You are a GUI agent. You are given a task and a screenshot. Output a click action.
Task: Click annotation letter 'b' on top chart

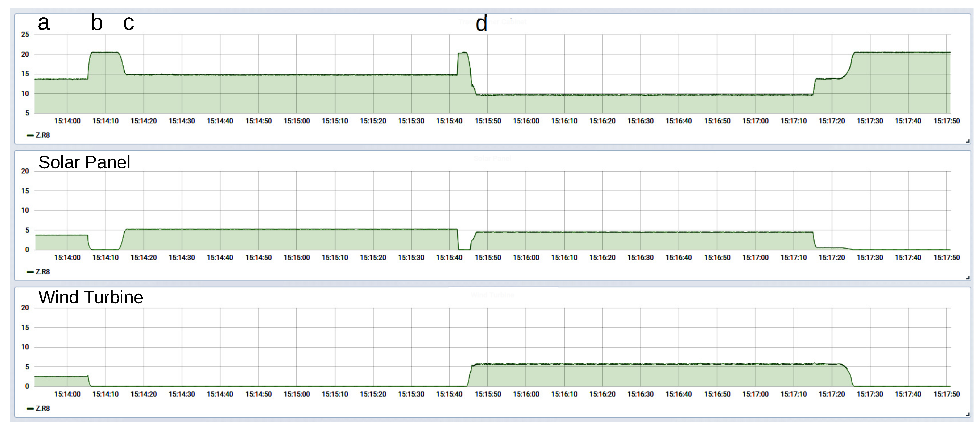point(97,23)
